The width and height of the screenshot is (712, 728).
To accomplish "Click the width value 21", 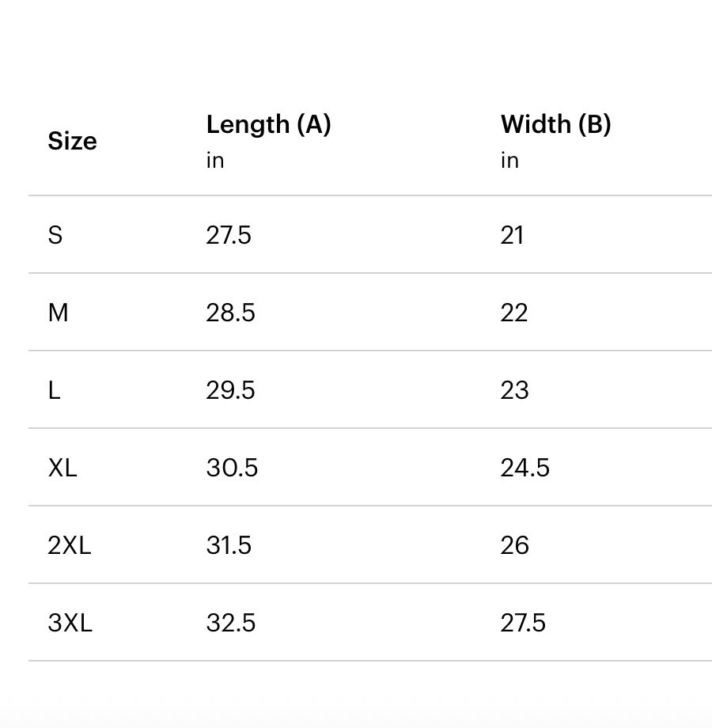I will pos(512,235).
